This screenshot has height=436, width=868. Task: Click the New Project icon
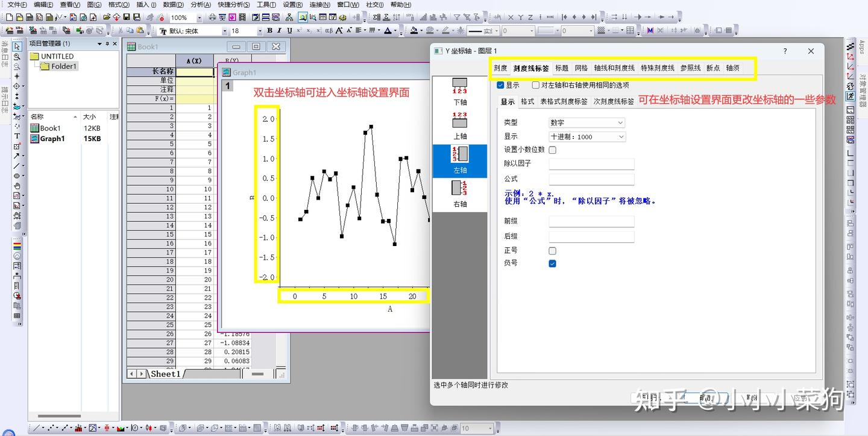(x=9, y=17)
